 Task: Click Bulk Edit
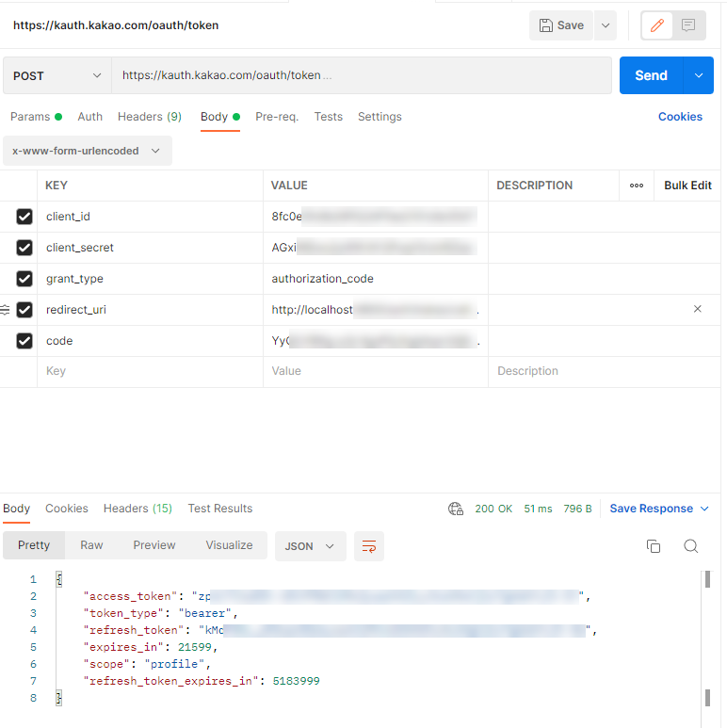[x=687, y=186]
